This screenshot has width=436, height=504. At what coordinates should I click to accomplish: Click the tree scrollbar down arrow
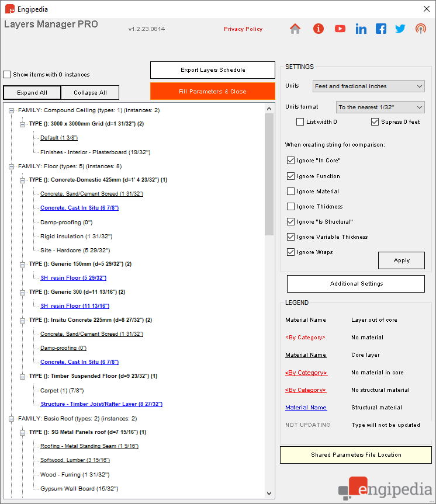[x=269, y=493]
